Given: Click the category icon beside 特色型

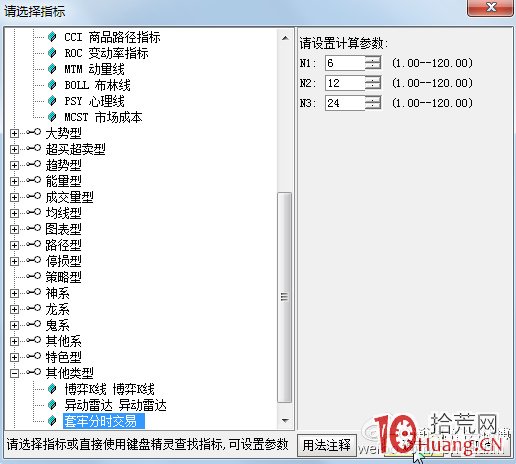Looking at the screenshot, I should click(34, 356).
